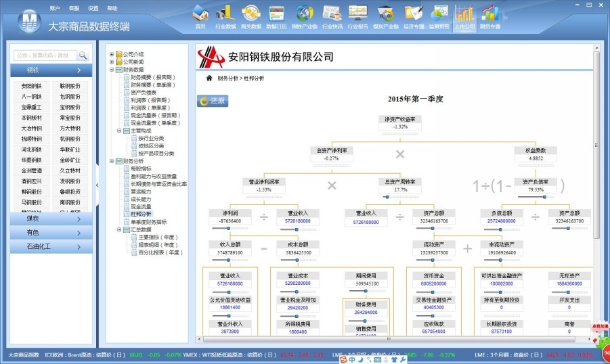Click the 权益乘数 node box
The width and height of the screenshot is (610, 364).
pyautogui.click(x=536, y=154)
